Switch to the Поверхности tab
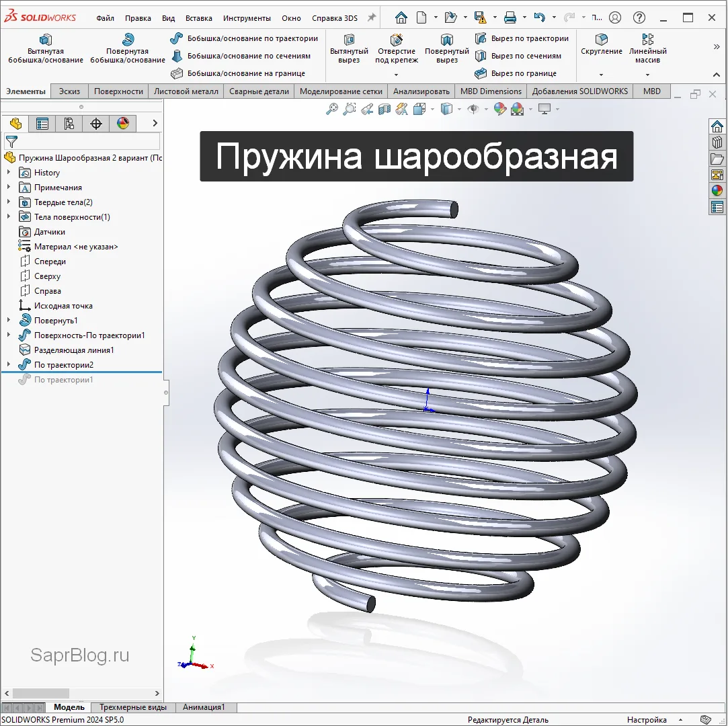Screen dimensions: 728x726 (118, 91)
